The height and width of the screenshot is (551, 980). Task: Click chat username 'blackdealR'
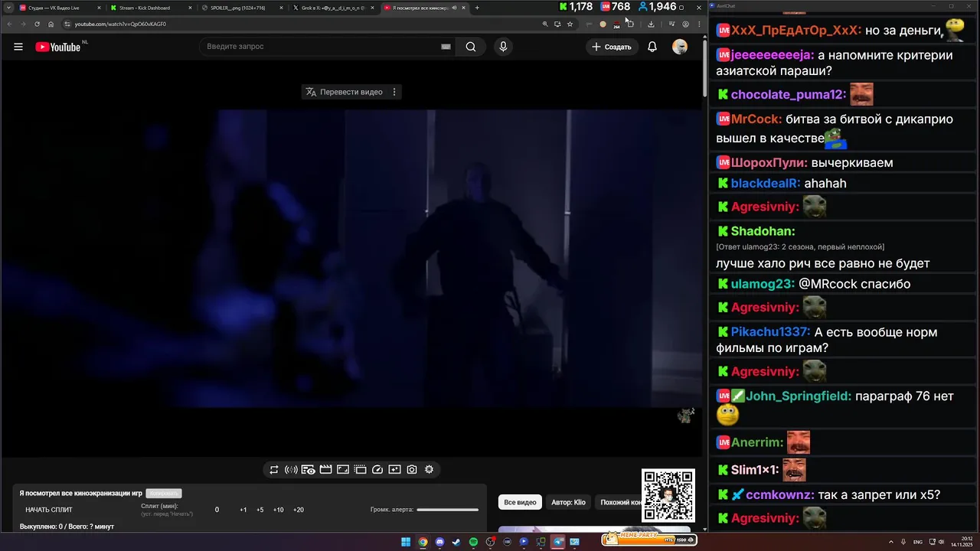pos(766,184)
